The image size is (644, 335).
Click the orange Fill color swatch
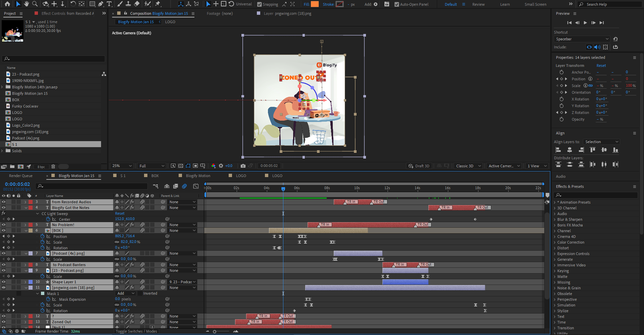click(314, 4)
